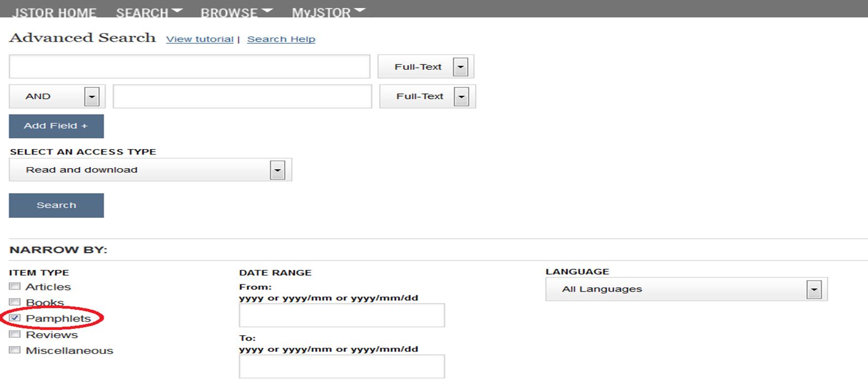Check the Reviews checkbox
This screenshot has height=386, width=868.
click(x=15, y=334)
